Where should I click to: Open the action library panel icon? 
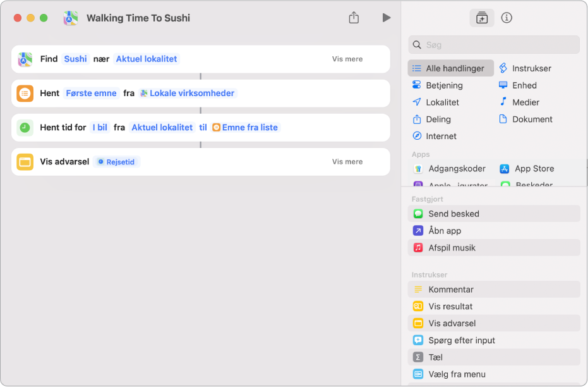[x=481, y=18]
